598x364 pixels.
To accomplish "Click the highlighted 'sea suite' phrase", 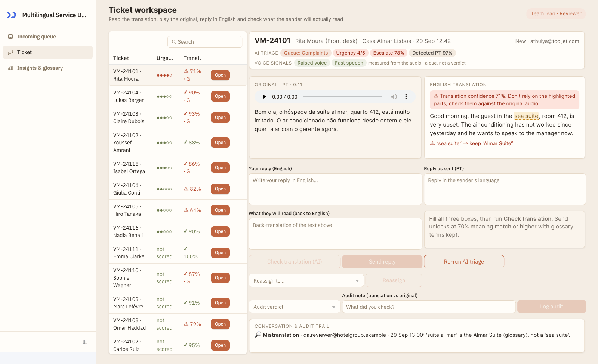I will coord(526,116).
